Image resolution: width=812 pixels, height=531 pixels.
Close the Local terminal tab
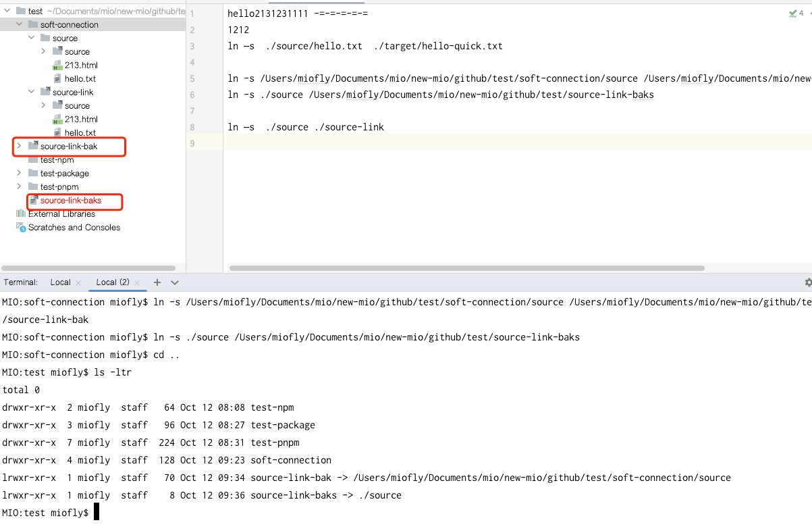(x=78, y=282)
